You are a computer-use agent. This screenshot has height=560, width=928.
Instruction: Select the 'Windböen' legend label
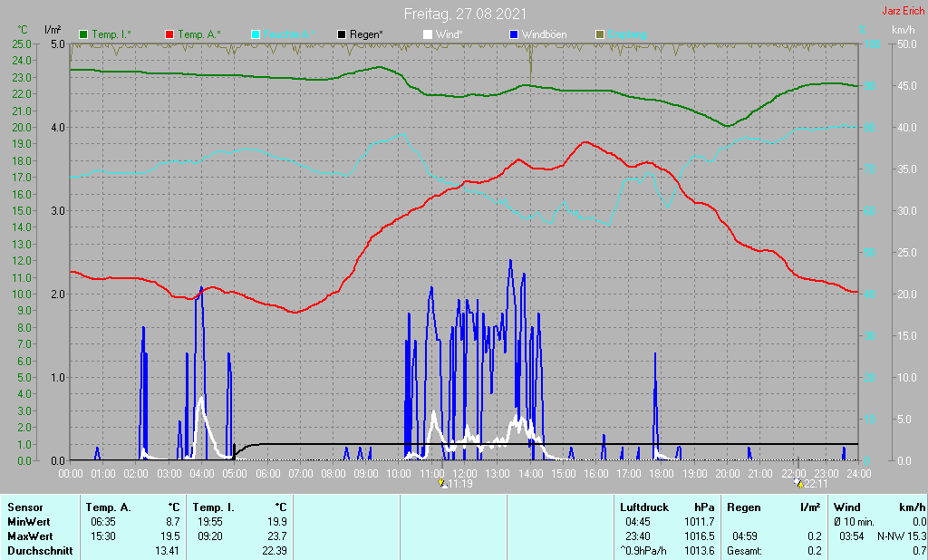[545, 34]
